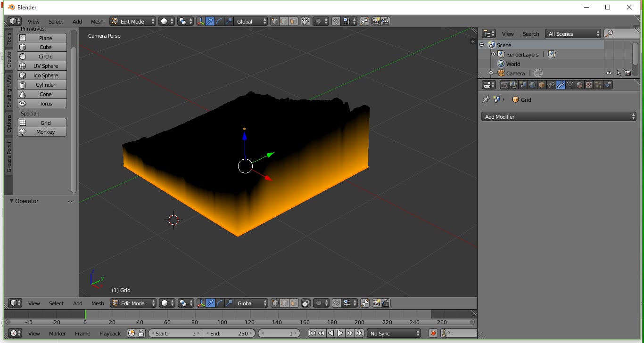Switch to the Shading/UVs tab

(x=8, y=86)
